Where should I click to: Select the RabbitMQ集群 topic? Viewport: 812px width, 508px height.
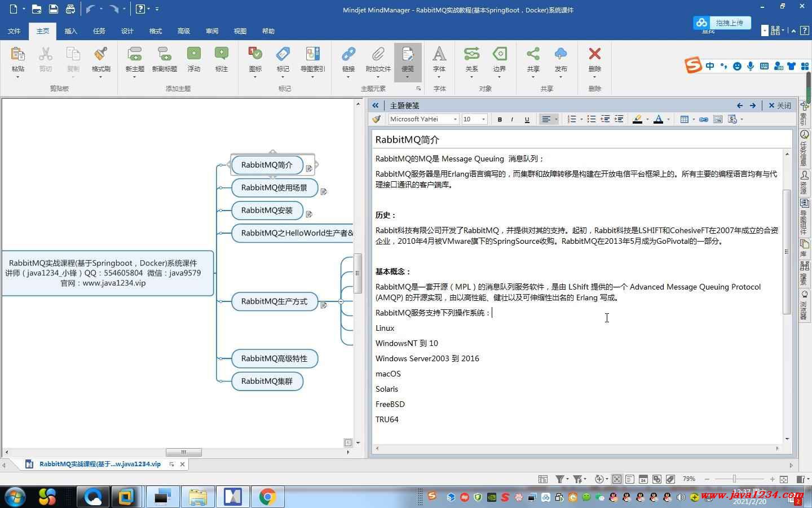pos(267,381)
